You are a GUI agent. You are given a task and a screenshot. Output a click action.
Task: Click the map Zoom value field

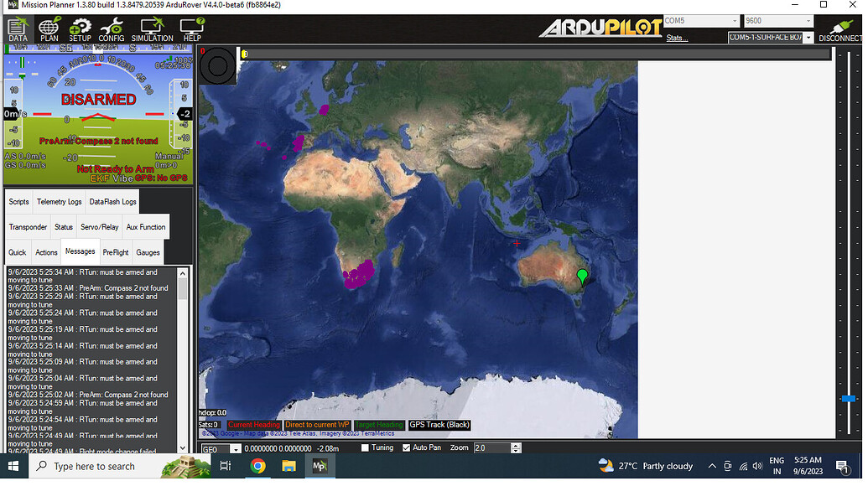point(491,448)
